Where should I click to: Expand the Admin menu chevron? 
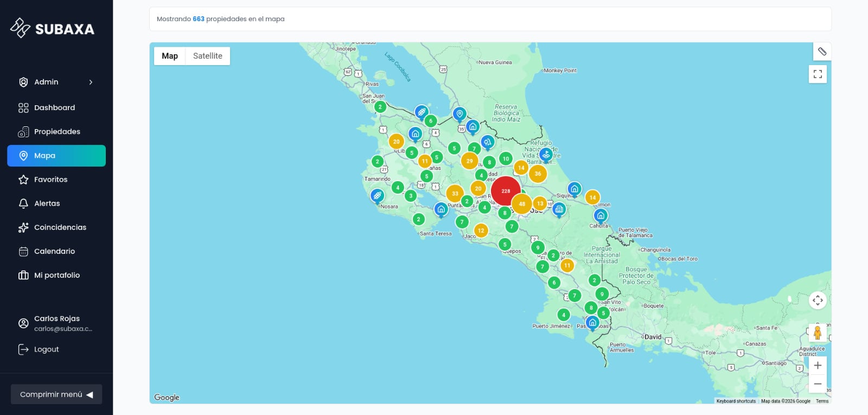pos(91,82)
